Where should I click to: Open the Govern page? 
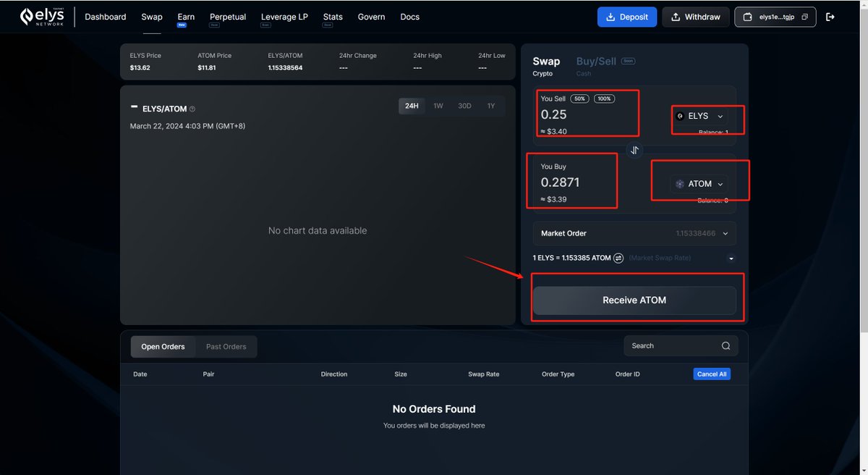pos(371,17)
